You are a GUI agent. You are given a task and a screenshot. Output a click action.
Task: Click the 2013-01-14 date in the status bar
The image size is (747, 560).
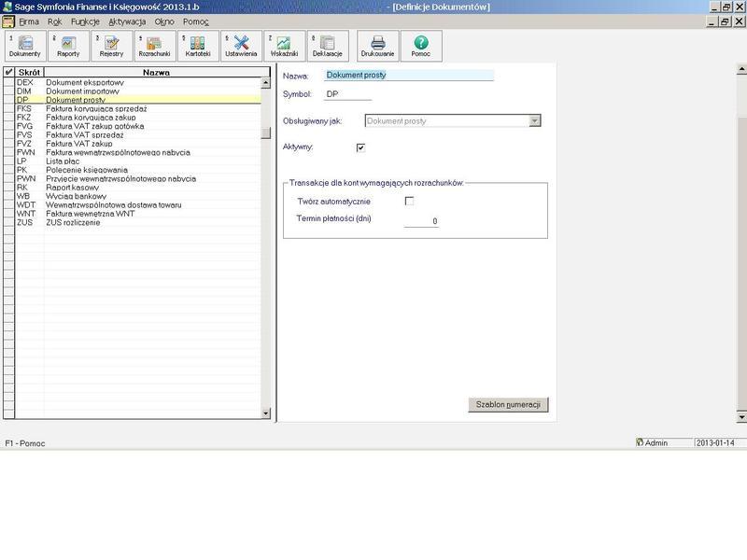(x=715, y=442)
